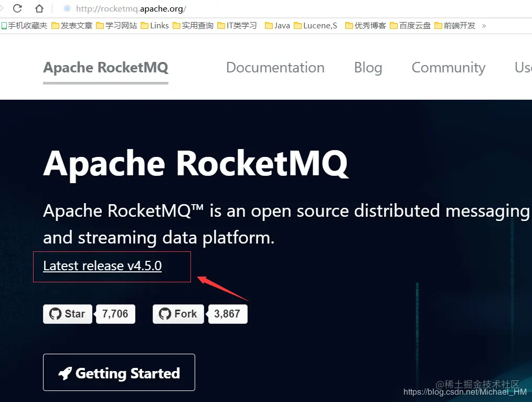532x402 pixels.
Task: Click the Apache RocketMQ site title
Action: click(105, 68)
